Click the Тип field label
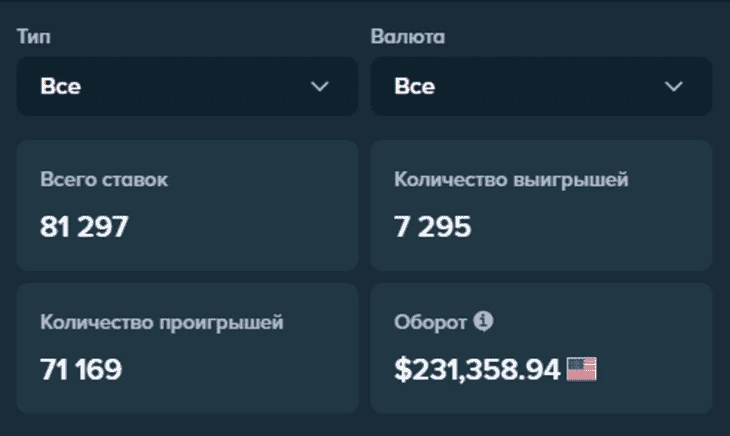The width and height of the screenshot is (730, 436). click(x=31, y=37)
